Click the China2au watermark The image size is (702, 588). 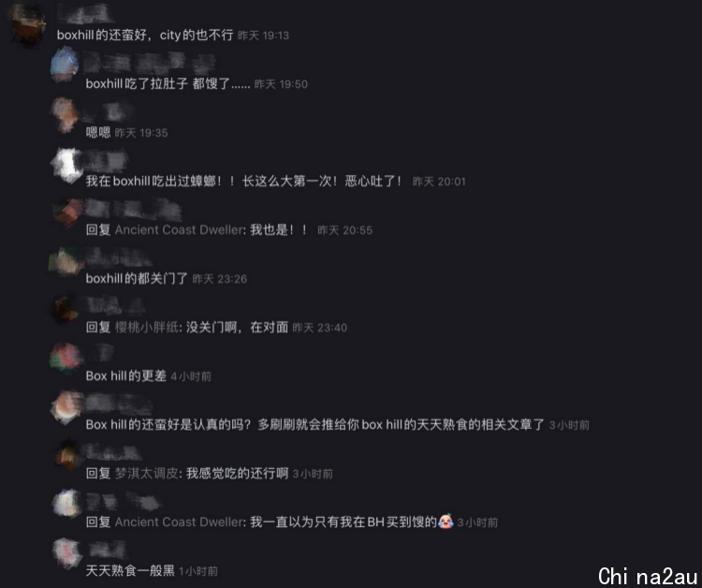648,576
